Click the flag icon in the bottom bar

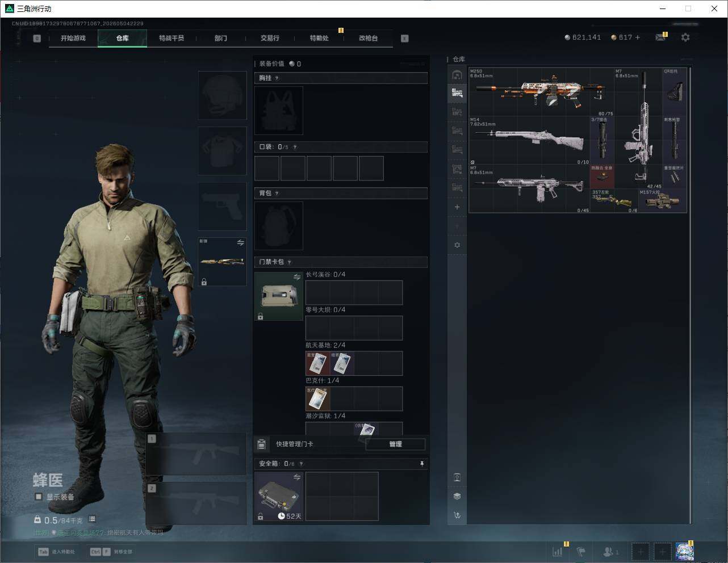pyautogui.click(x=581, y=551)
